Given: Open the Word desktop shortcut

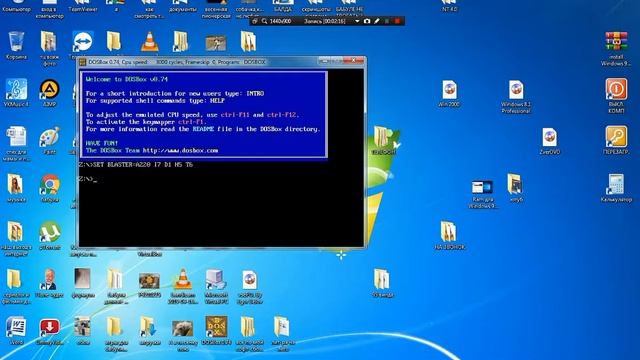Looking at the screenshot, I should tap(16, 327).
